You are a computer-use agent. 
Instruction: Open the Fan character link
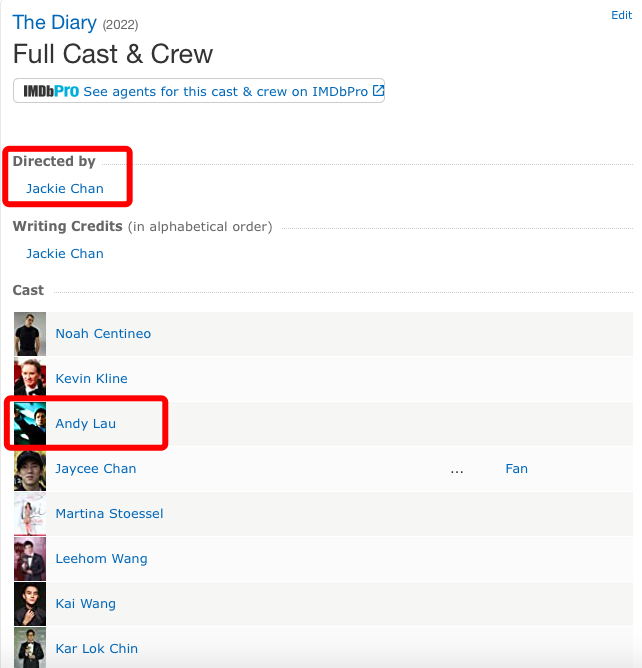tap(516, 469)
